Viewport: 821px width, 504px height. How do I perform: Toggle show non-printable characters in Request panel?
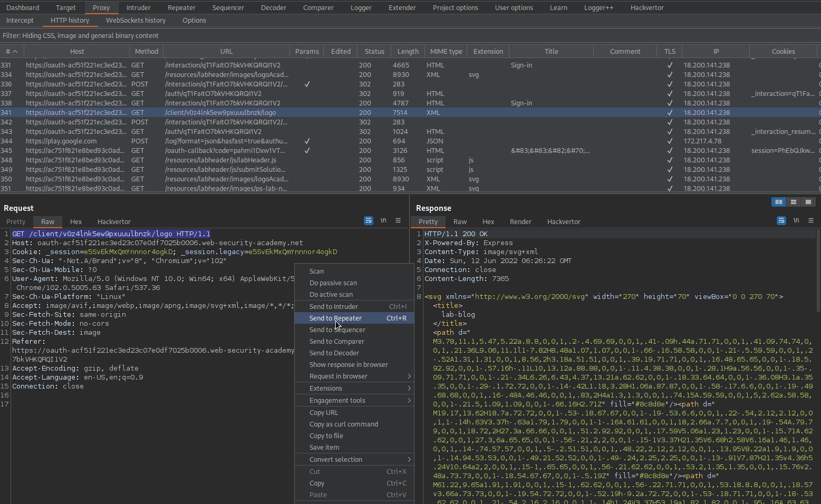(x=383, y=221)
